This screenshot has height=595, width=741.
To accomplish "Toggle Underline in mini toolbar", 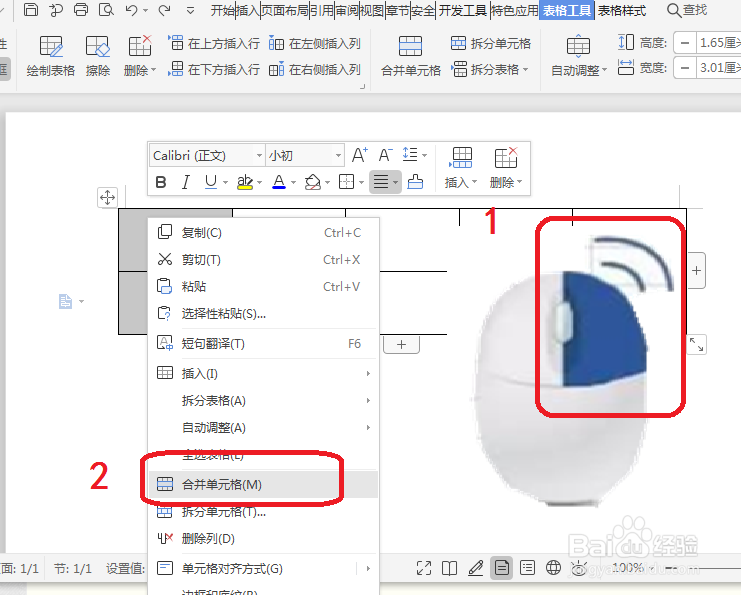I will click(x=211, y=182).
